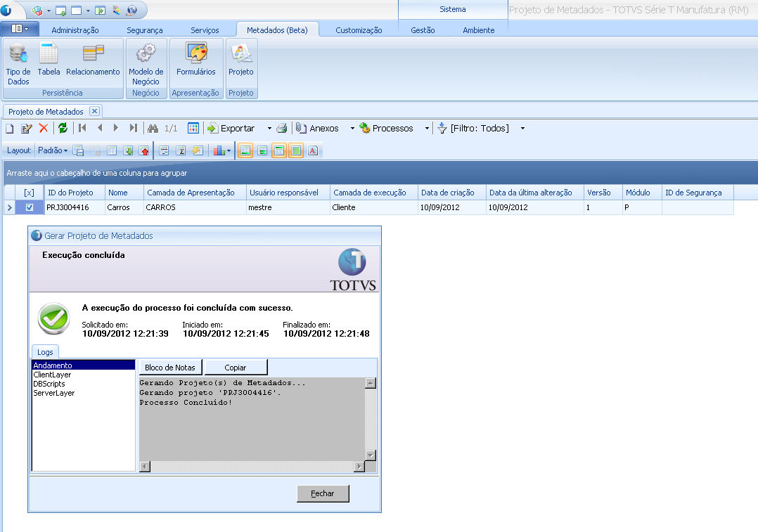Toggle fourth orange highlighted green layout button
The height and width of the screenshot is (532, 758).
click(296, 151)
